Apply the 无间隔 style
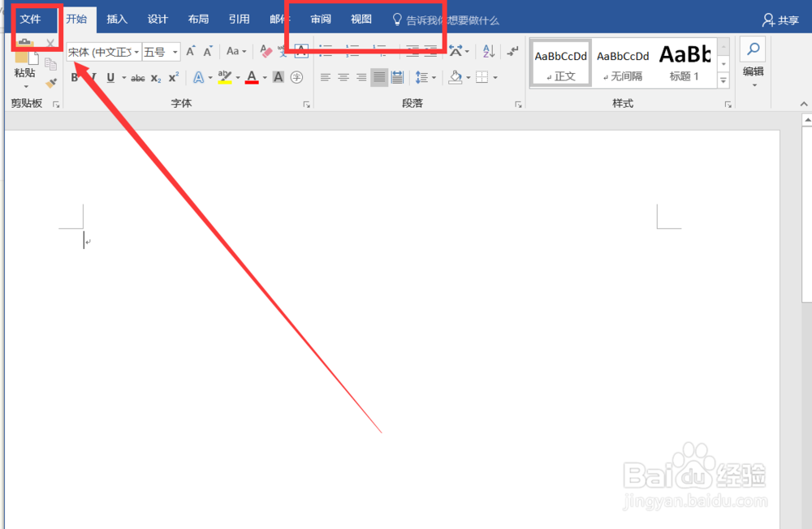This screenshot has width=812, height=529. click(623, 63)
